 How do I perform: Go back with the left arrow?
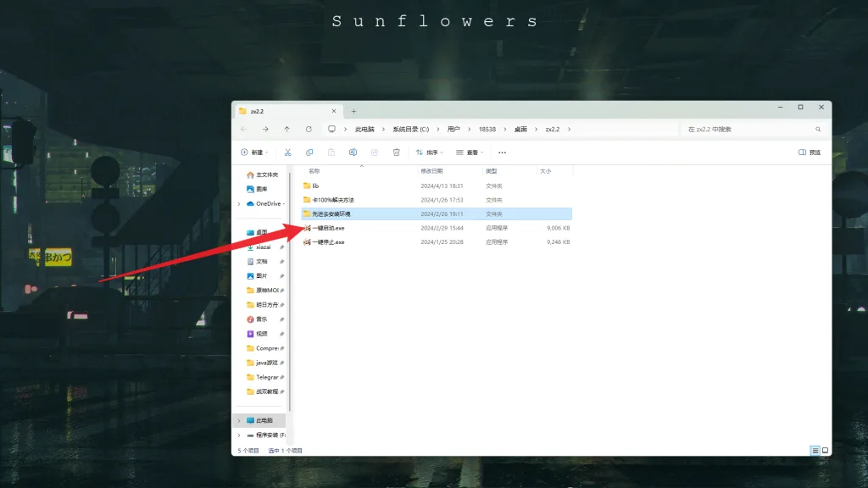[244, 129]
